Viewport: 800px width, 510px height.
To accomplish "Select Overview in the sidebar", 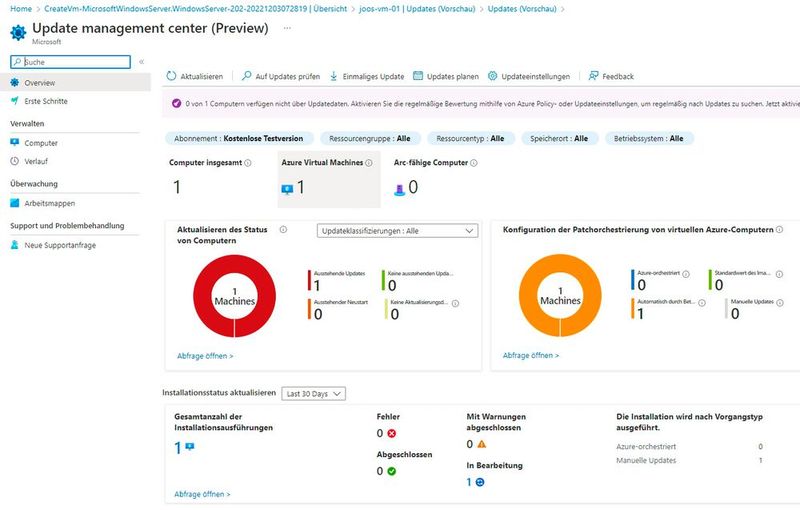I will tap(76, 83).
